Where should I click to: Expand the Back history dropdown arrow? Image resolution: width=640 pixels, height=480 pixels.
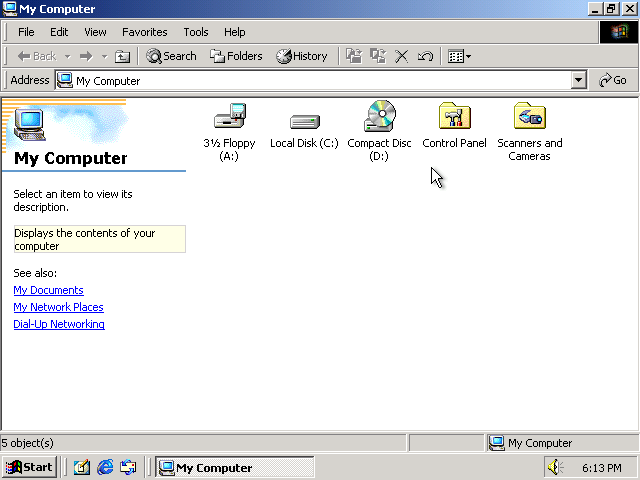click(68, 56)
